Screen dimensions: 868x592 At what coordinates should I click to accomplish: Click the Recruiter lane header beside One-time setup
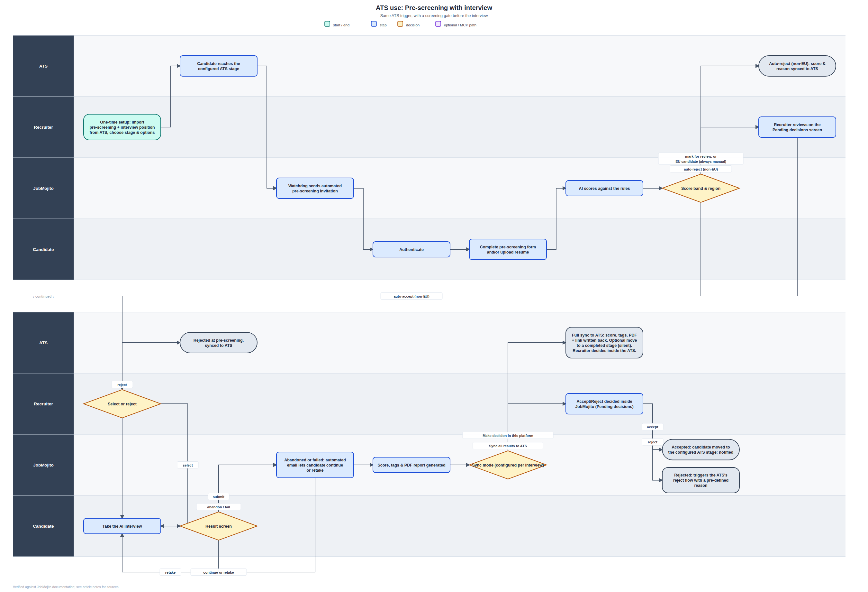43,127
